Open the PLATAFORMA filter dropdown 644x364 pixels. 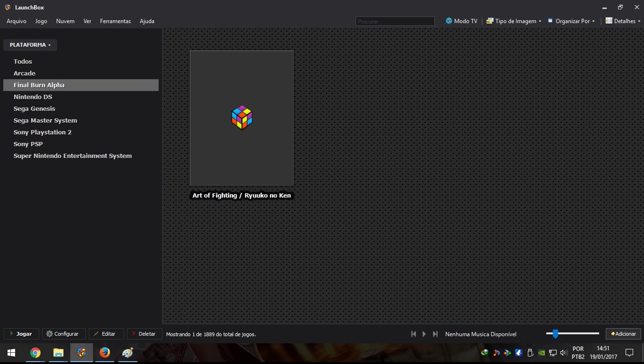[30, 45]
